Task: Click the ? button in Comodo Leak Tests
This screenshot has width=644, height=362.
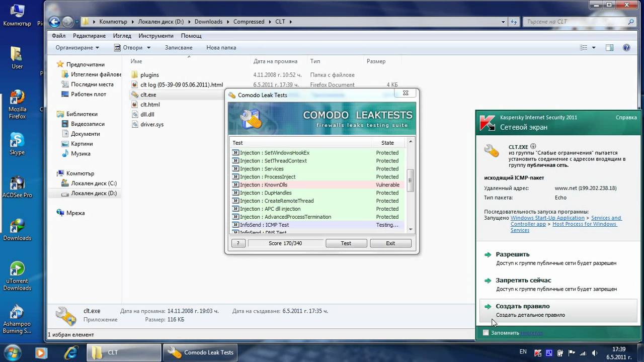Action: [238, 243]
